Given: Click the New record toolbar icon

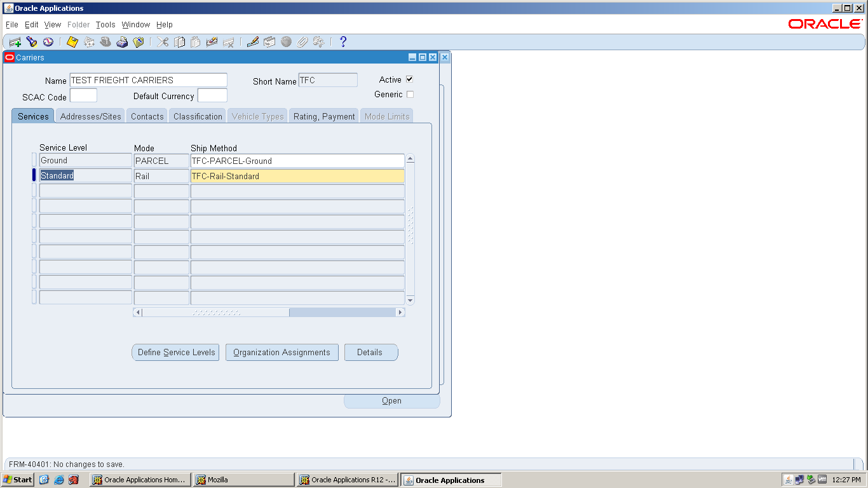Looking at the screenshot, I should pos(15,42).
